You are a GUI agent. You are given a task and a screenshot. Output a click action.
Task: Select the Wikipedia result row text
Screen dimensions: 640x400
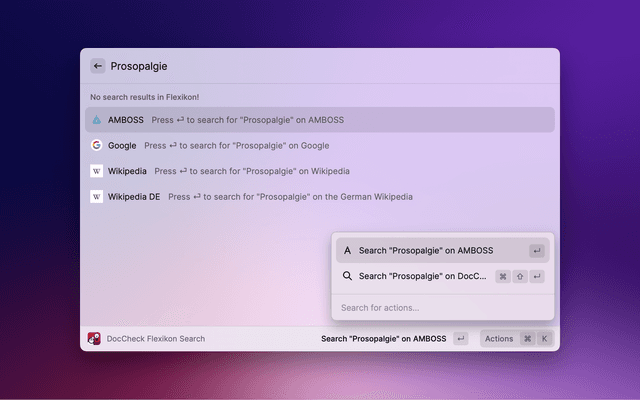126,171
